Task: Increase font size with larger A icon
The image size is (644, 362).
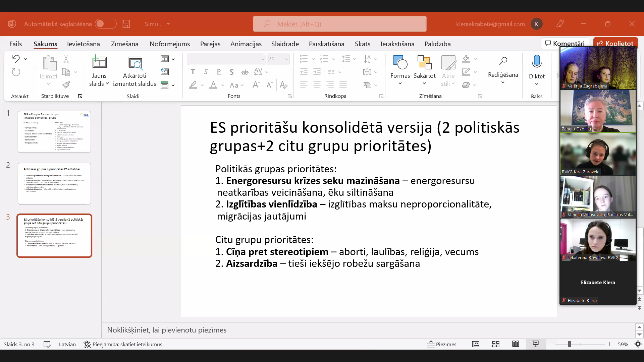Action: pyautogui.click(x=256, y=85)
